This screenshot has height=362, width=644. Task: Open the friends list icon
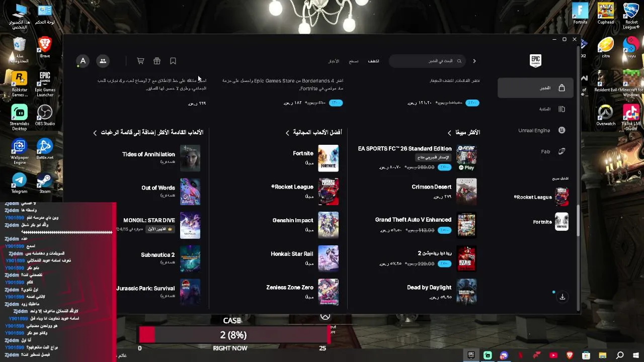[103, 61]
